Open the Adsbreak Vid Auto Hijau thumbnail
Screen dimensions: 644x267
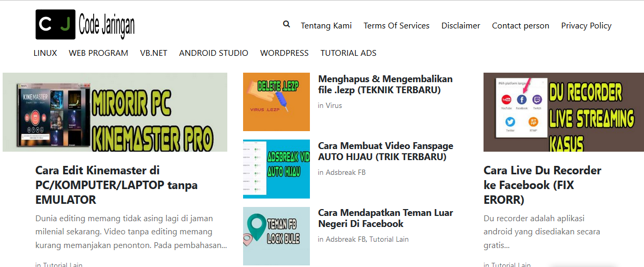point(276,169)
